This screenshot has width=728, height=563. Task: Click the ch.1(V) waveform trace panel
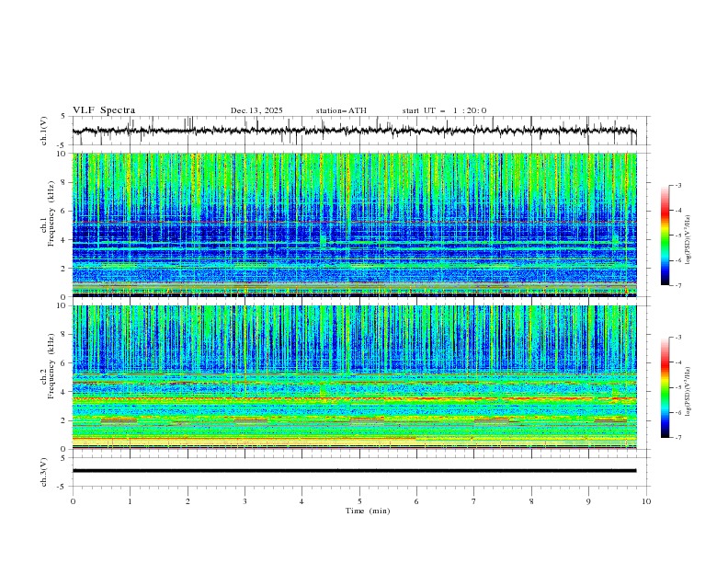pos(361,131)
